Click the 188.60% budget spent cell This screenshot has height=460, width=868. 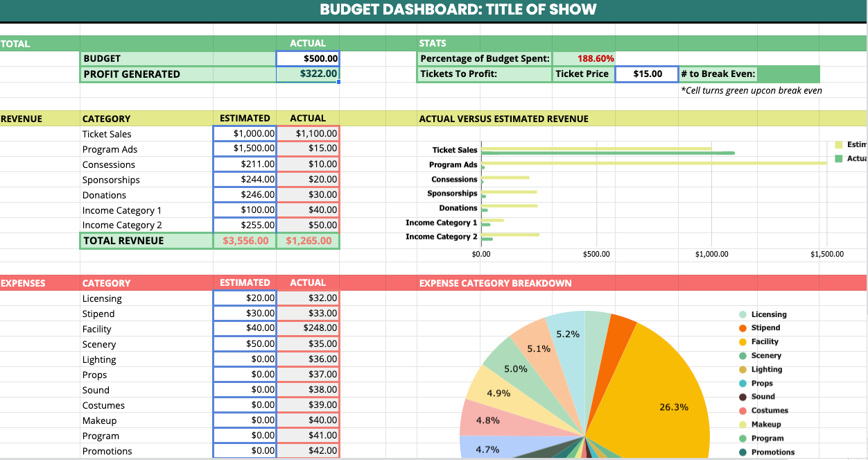pos(584,59)
